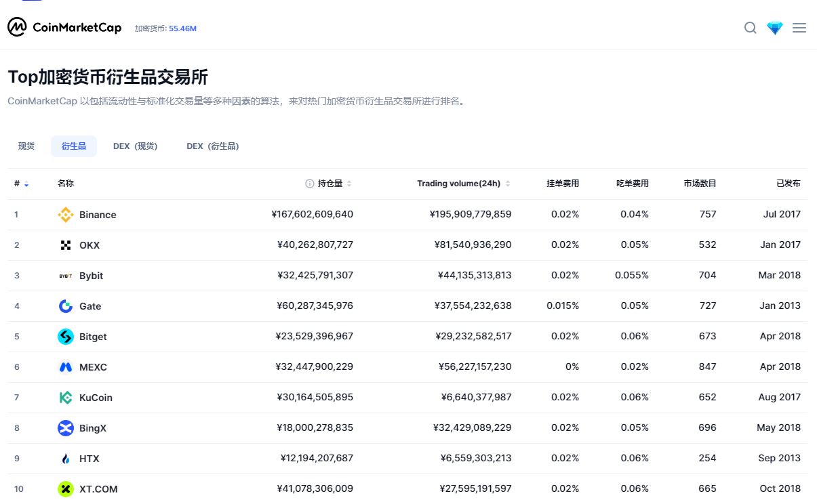Select KuCoin open interest ¥30,164,505,895
The image size is (817, 504).
pos(315,397)
